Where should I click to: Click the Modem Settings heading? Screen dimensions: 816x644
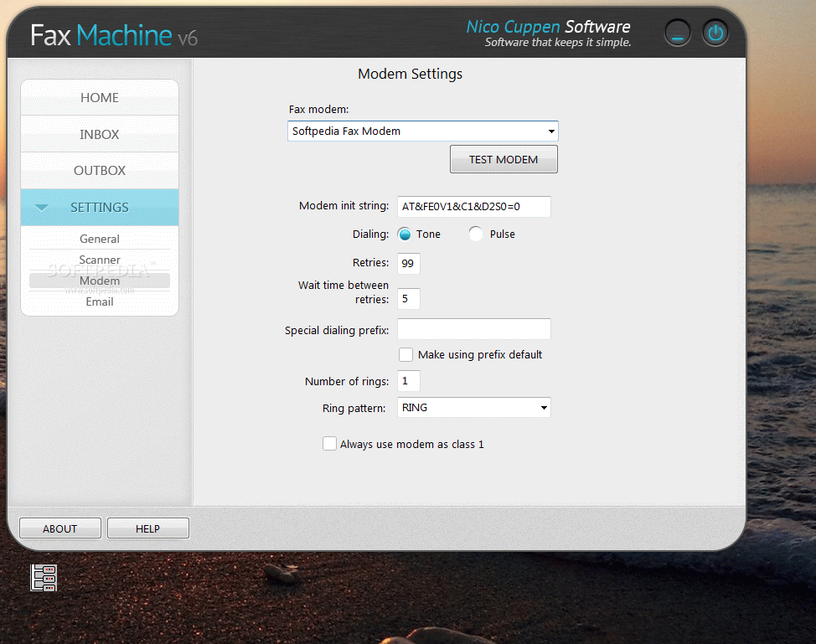pyautogui.click(x=410, y=74)
